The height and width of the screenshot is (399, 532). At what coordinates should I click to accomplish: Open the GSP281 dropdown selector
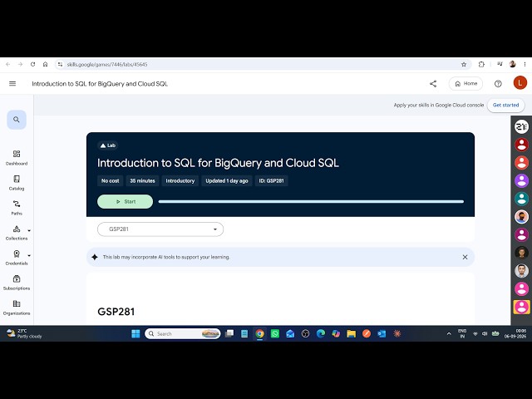[160, 229]
